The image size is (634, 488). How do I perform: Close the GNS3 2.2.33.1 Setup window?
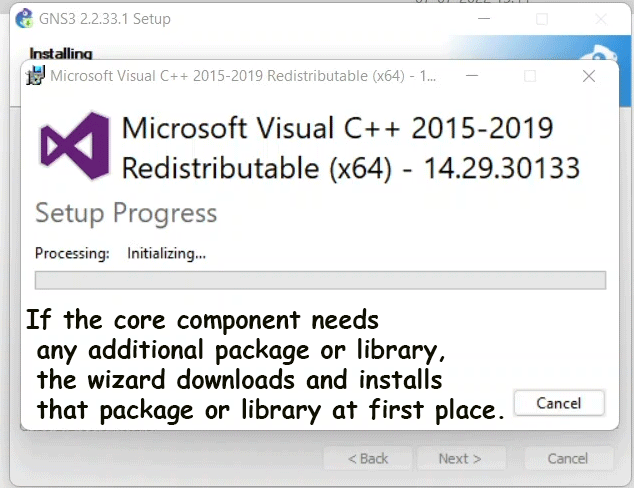click(x=601, y=19)
